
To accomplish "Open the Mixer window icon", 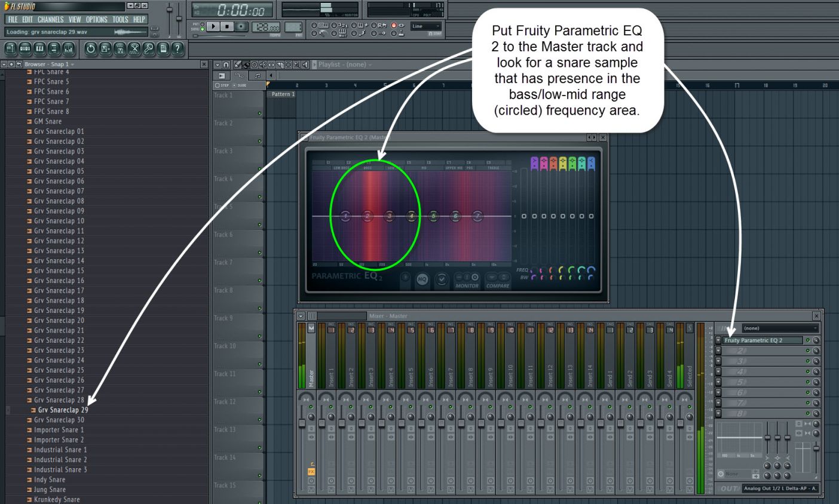I will point(68,50).
